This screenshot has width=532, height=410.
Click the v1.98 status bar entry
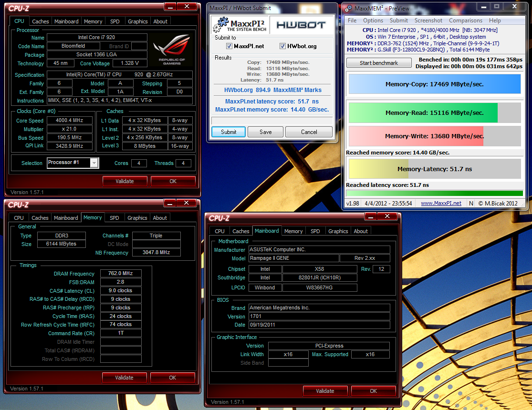point(353,203)
